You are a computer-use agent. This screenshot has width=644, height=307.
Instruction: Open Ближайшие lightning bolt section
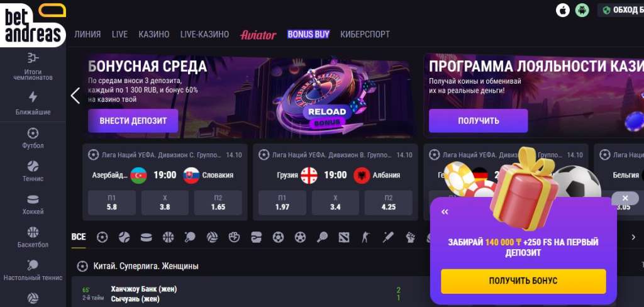33,103
